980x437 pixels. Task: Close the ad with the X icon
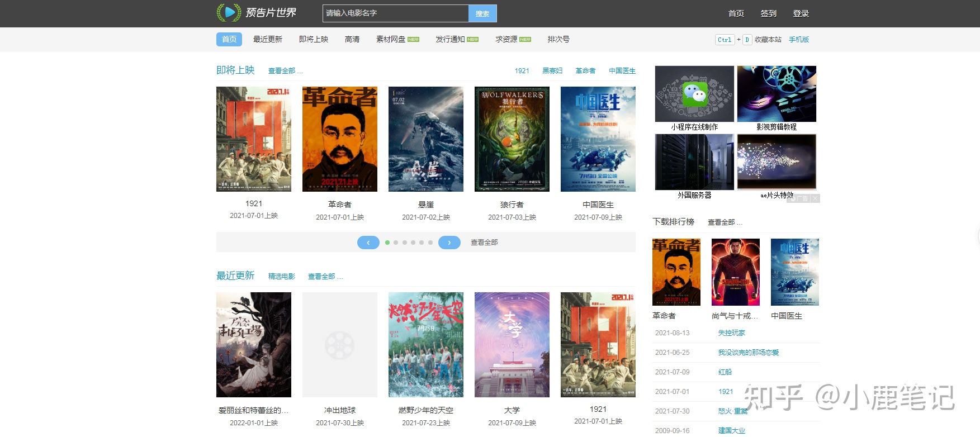coord(815,198)
